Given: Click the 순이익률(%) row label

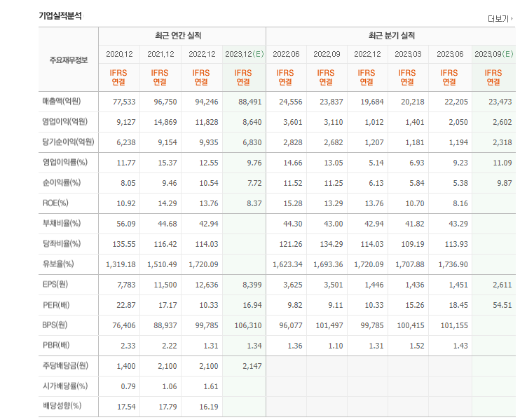Looking at the screenshot, I should coord(62,182).
